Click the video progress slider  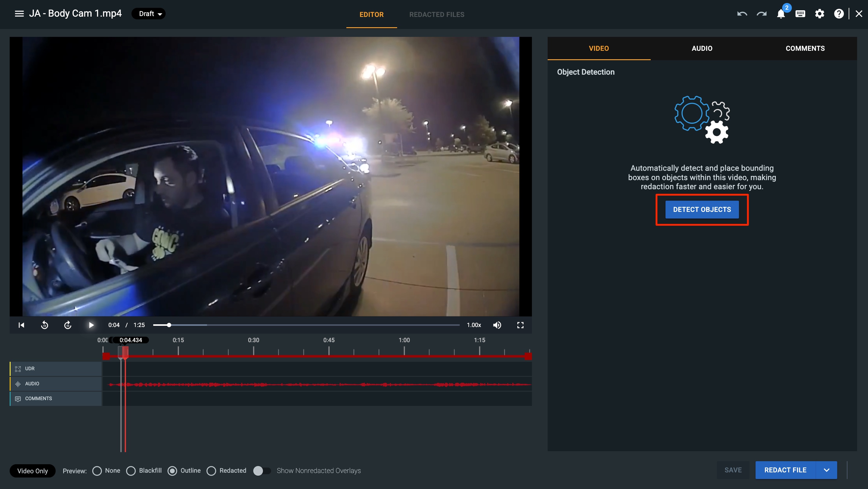click(306, 325)
